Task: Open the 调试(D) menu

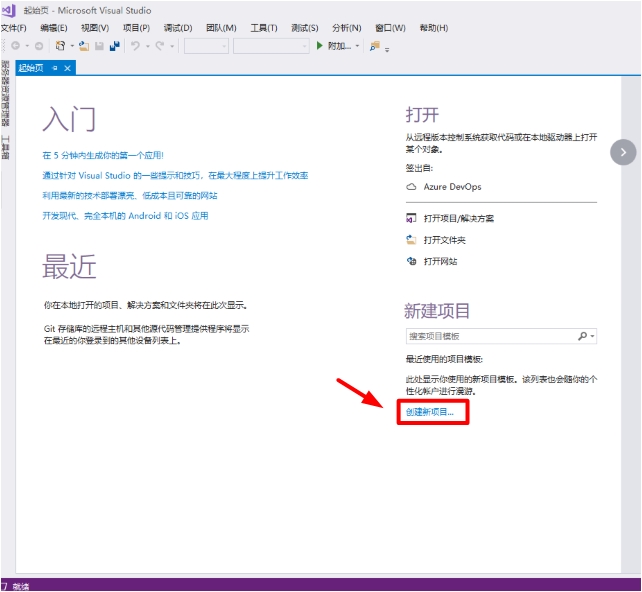Action: pyautogui.click(x=178, y=28)
